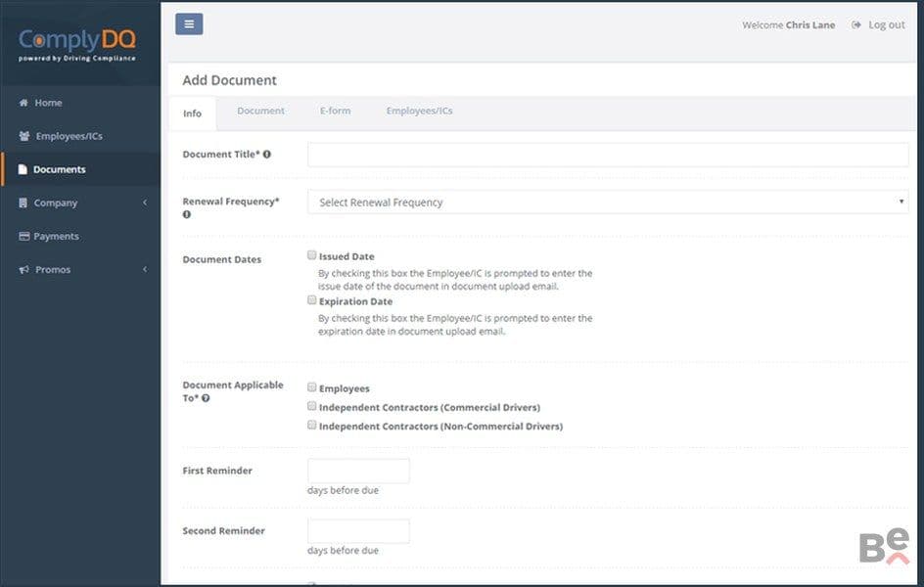Click the Chris Lane username text
Image resolution: width=924 pixels, height=587 pixels.
pyautogui.click(x=810, y=24)
